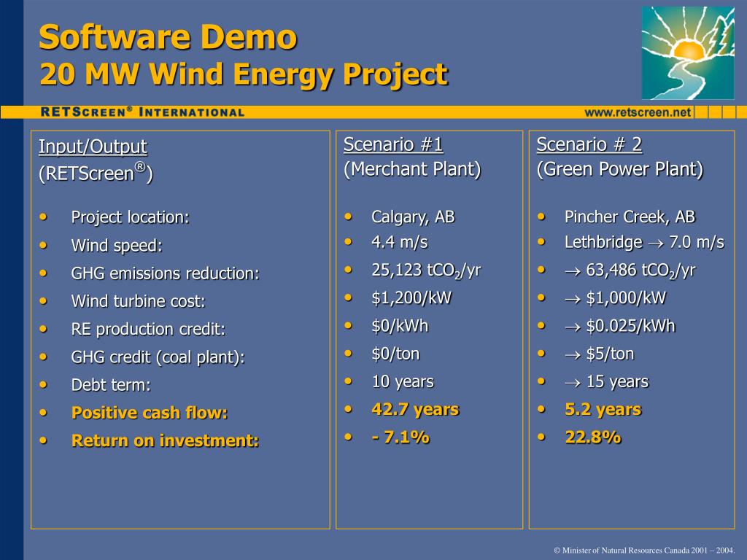Click the '4.4 m/s' wind speed value
Image resolution: width=747 pixels, height=560 pixels.
(x=400, y=242)
